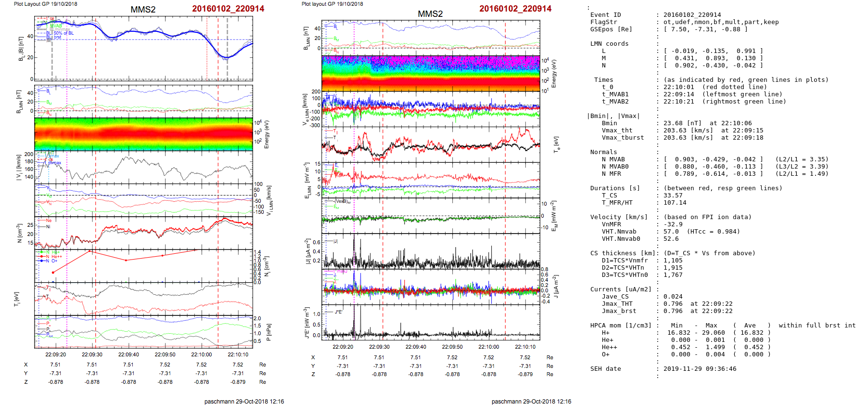Click the GSEpos [Re] label
The width and height of the screenshot is (868, 405).
coord(611,29)
